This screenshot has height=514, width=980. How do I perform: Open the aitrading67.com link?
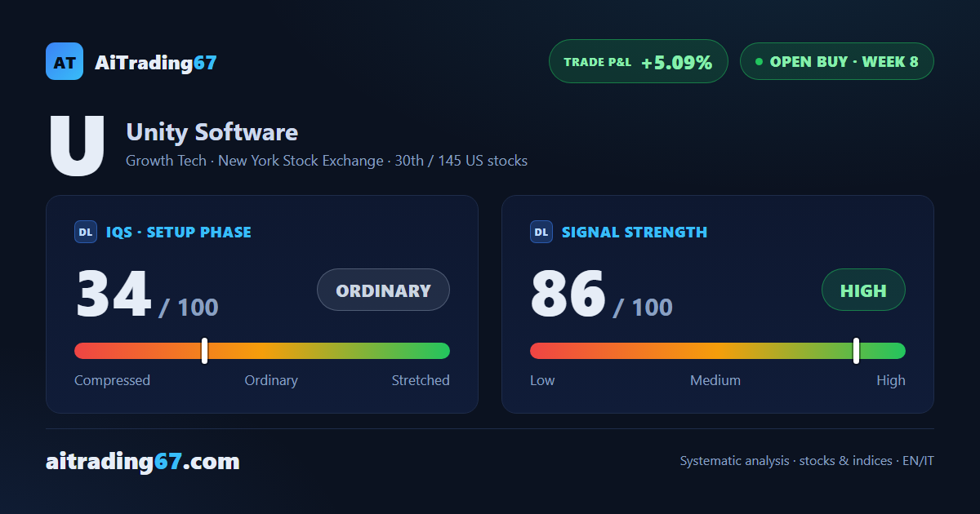click(x=143, y=462)
